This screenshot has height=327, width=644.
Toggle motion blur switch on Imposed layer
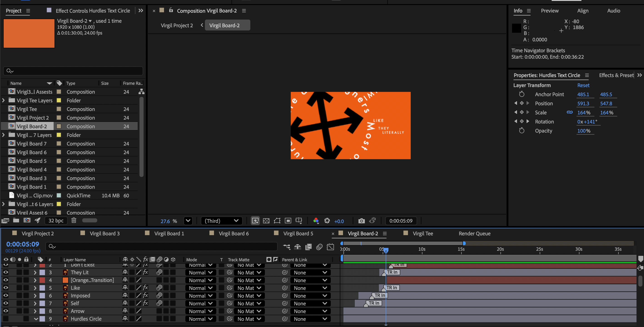[159, 295]
